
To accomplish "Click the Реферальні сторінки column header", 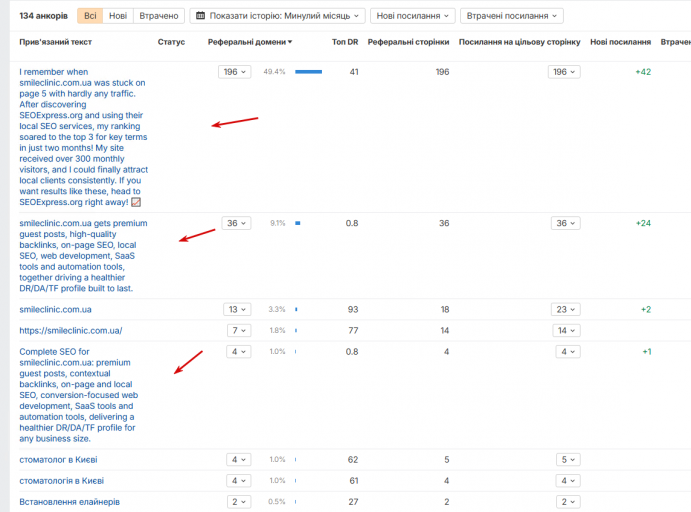I will pyautogui.click(x=409, y=42).
